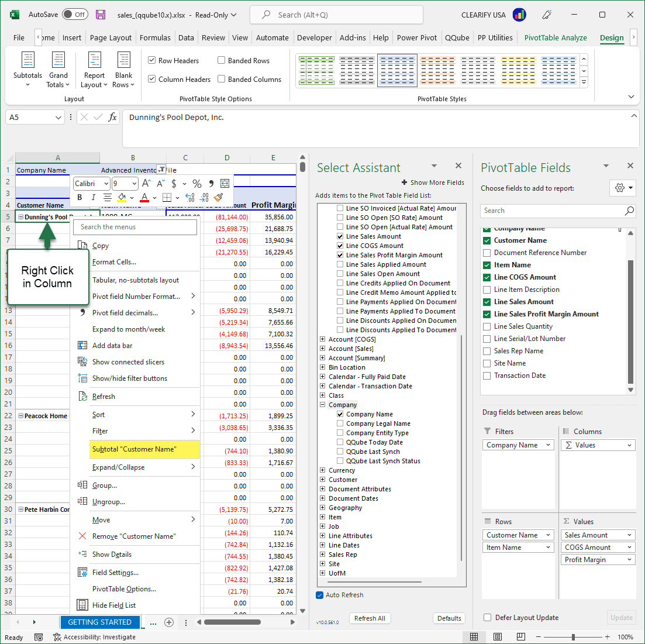The width and height of the screenshot is (645, 644).
Task: Open Profit Margin values field dropdown
Action: tap(629, 560)
